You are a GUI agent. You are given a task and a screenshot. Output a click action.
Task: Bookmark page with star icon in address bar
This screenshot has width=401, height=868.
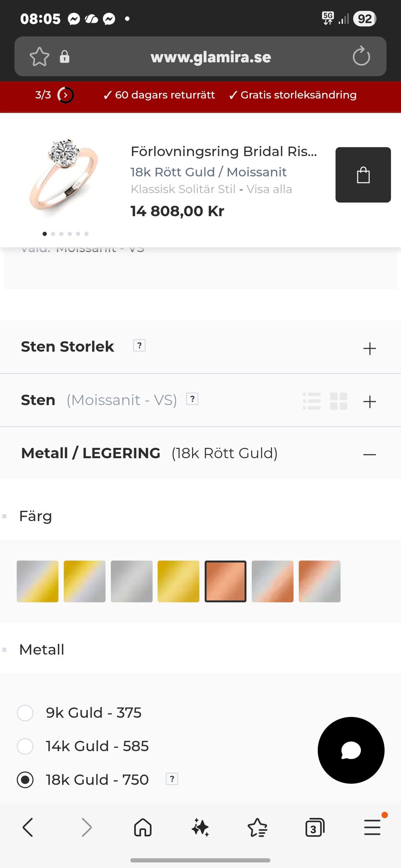click(x=40, y=57)
